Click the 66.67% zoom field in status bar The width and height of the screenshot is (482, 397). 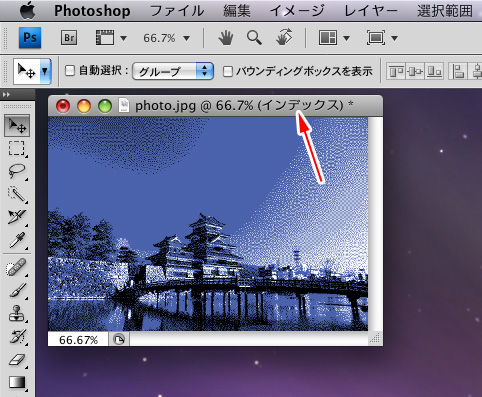tap(78, 340)
